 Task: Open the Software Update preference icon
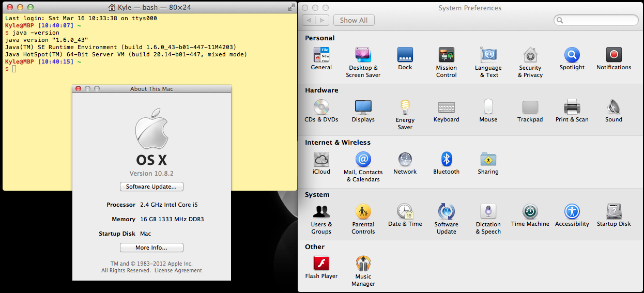[x=447, y=212]
